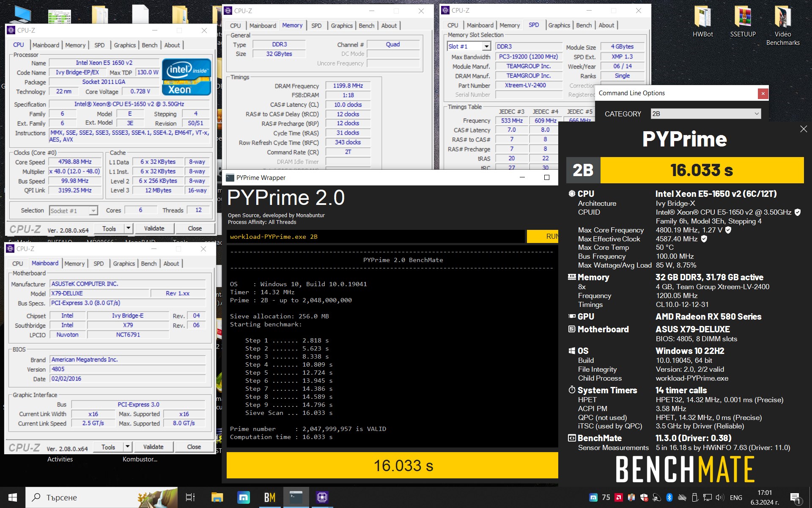Click the blue 'm' app taskbar icon
Image resolution: width=812 pixels, height=508 pixels.
pos(244,497)
